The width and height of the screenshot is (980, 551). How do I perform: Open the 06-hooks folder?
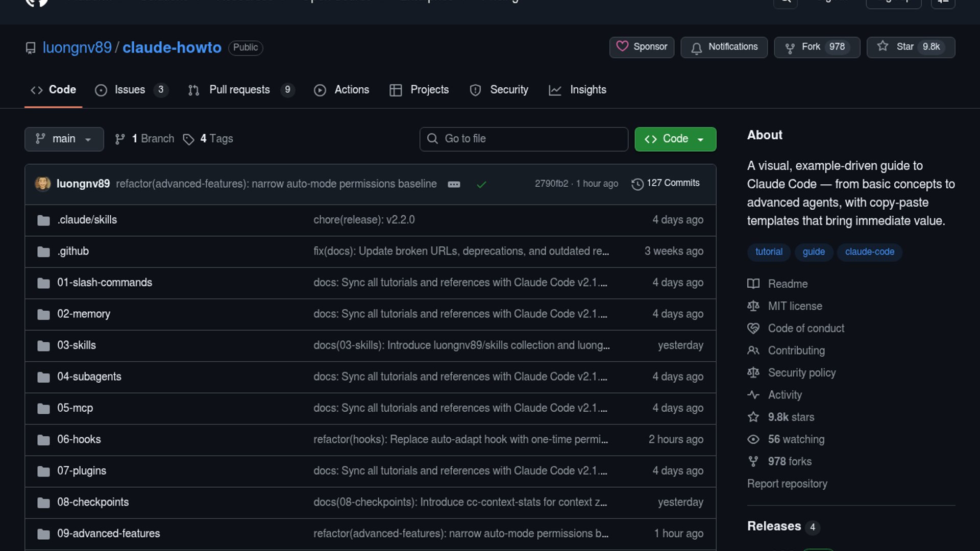pos(79,439)
